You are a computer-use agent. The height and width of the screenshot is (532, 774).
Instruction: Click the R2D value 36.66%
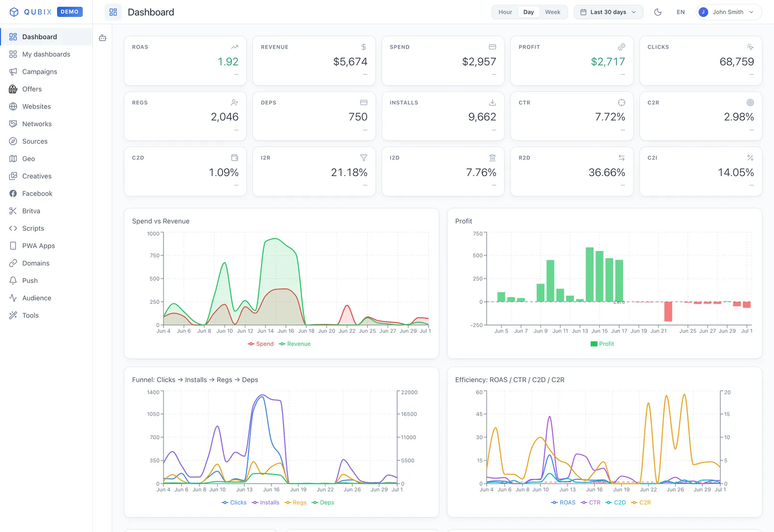607,173
